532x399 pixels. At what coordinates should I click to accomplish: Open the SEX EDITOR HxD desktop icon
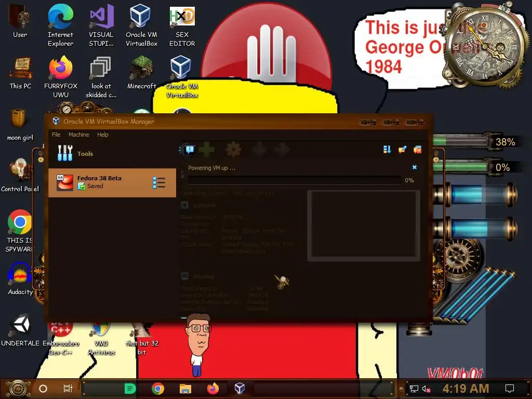click(182, 26)
